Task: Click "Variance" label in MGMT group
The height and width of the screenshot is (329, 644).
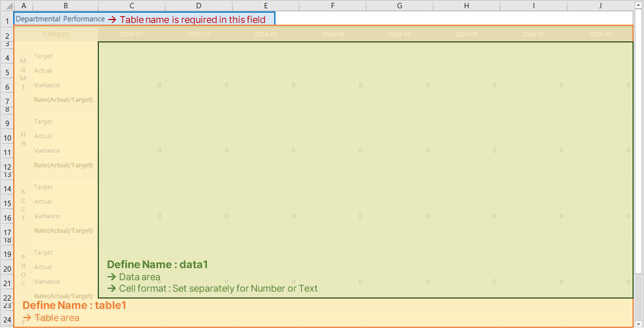Action: (x=47, y=85)
